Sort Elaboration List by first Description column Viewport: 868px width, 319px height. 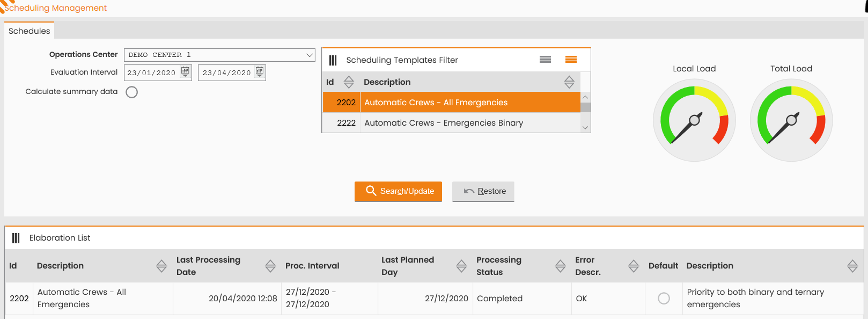pyautogui.click(x=161, y=266)
